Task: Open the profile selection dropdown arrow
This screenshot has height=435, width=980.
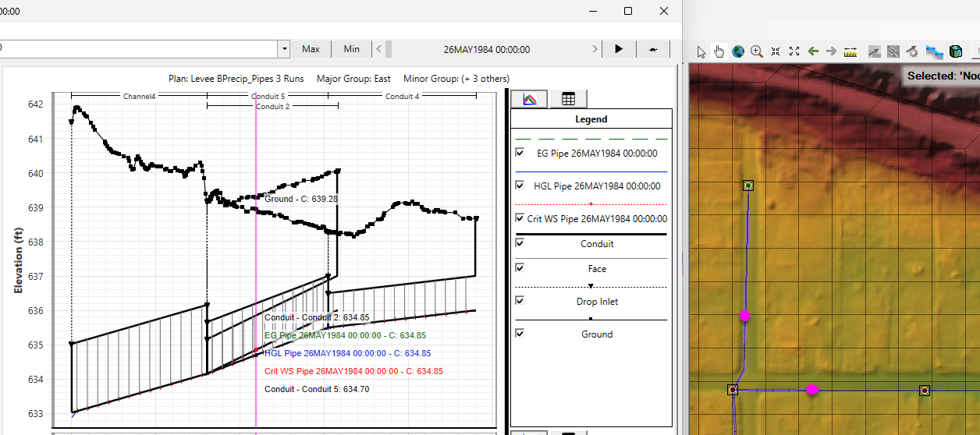Action: point(283,49)
